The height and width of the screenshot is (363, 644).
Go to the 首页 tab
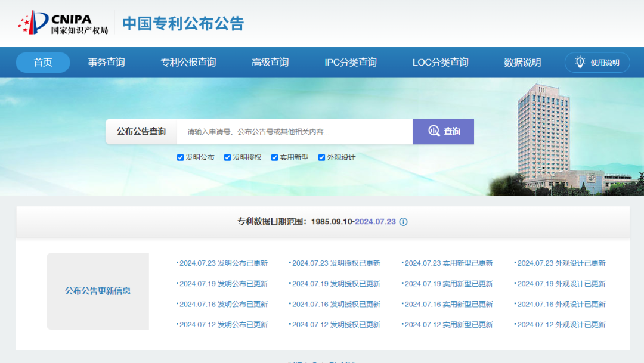click(43, 63)
